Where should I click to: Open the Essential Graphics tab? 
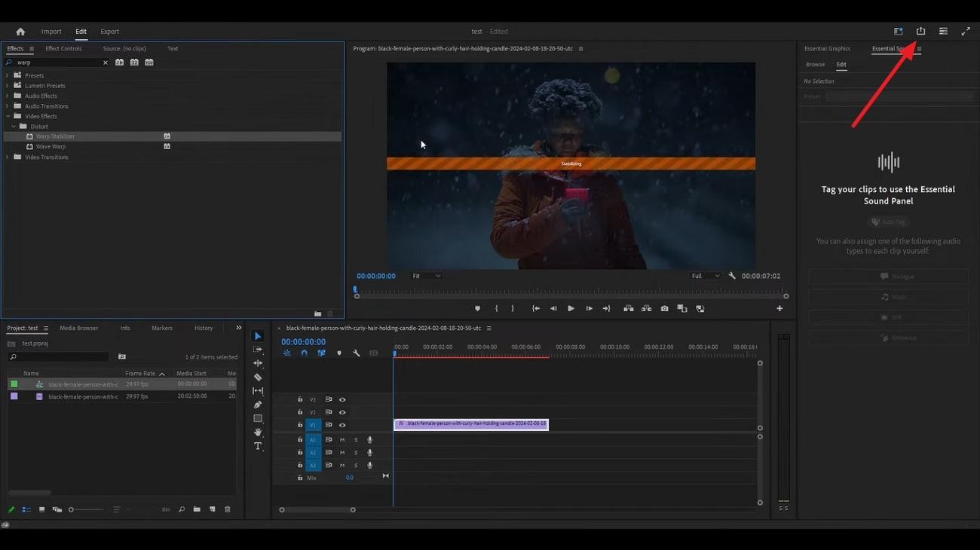(x=827, y=49)
